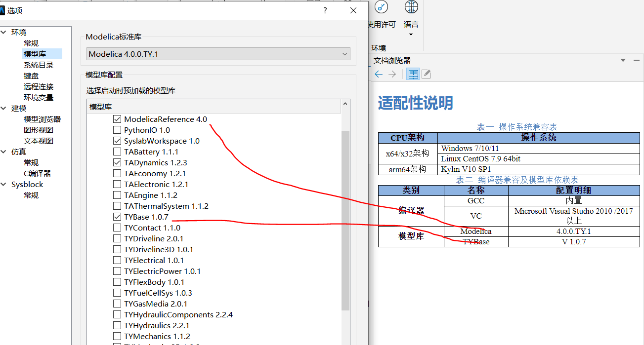Screen dimensions: 644x345
Task: Tick TYHydraulics 2.2.1 checkbox
Action: pos(117,325)
